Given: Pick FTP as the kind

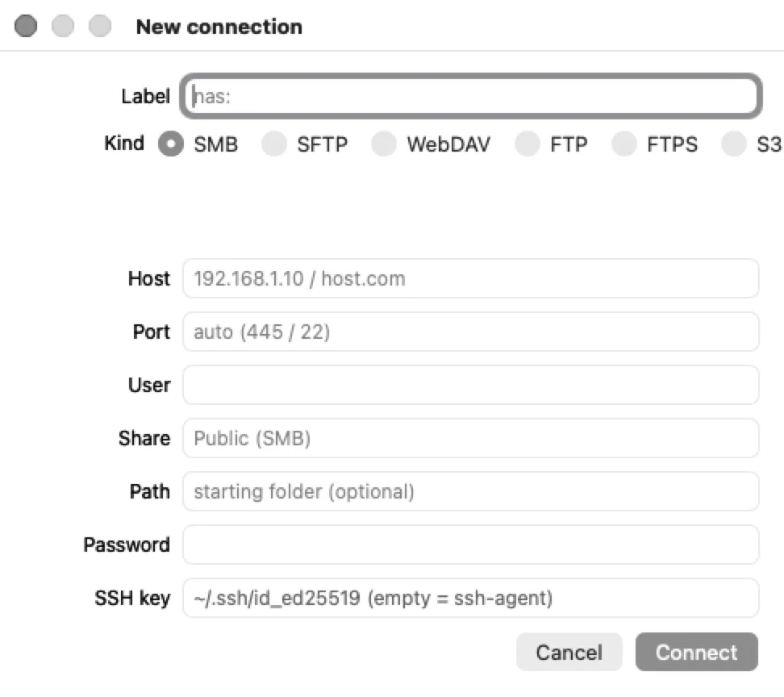Looking at the screenshot, I should pos(527,144).
